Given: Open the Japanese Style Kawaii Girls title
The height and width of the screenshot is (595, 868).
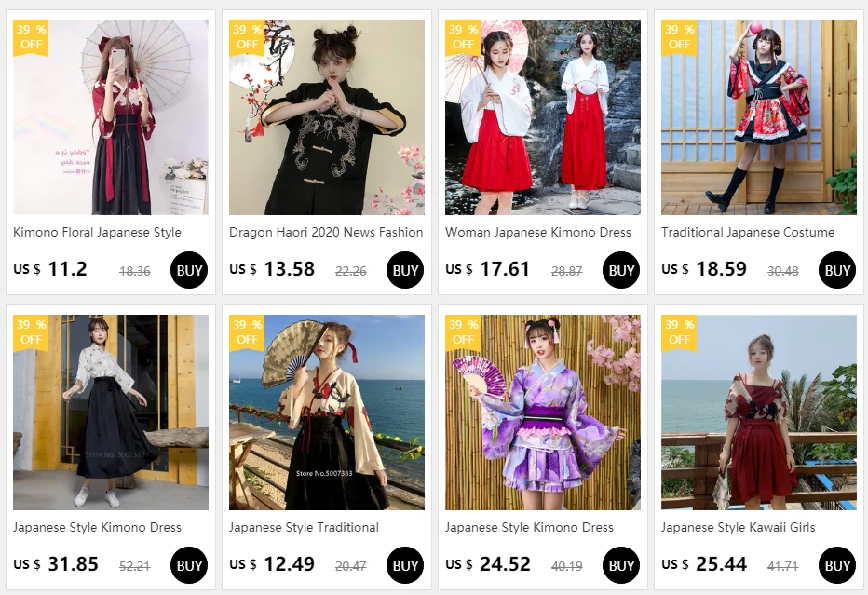Looking at the screenshot, I should (738, 527).
